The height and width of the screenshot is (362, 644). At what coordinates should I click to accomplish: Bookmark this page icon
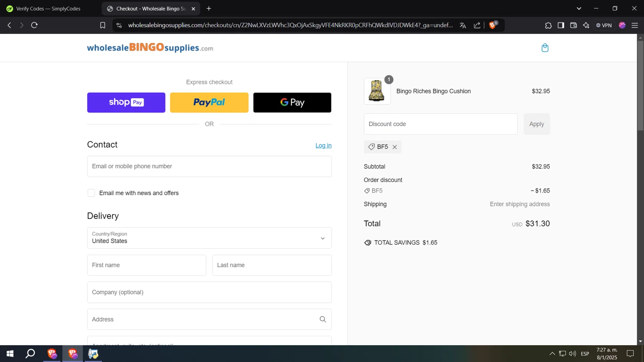pyautogui.click(x=103, y=25)
